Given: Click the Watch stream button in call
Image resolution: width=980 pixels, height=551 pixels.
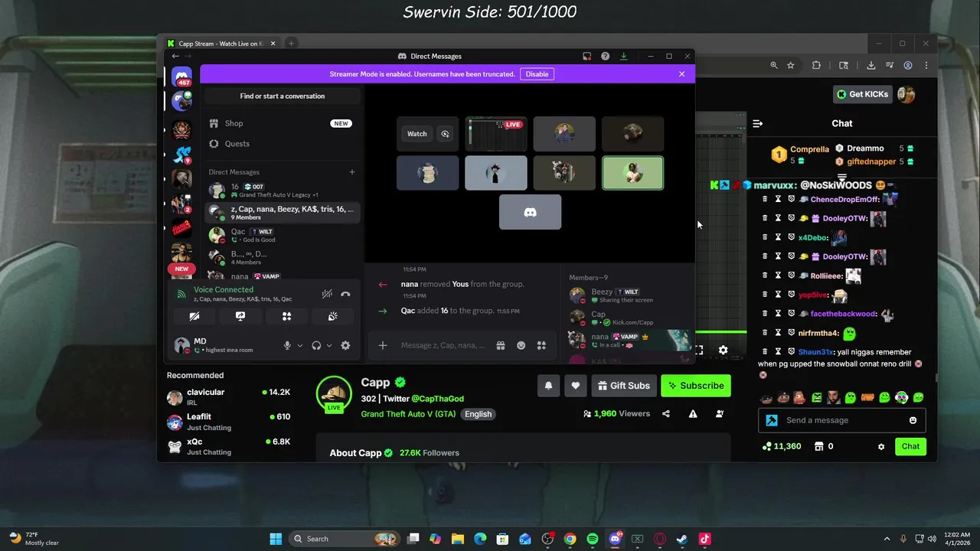Looking at the screenshot, I should (416, 134).
